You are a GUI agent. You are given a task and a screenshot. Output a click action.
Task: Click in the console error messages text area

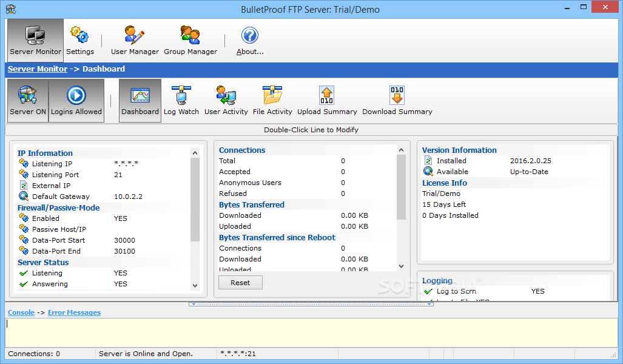[311, 332]
